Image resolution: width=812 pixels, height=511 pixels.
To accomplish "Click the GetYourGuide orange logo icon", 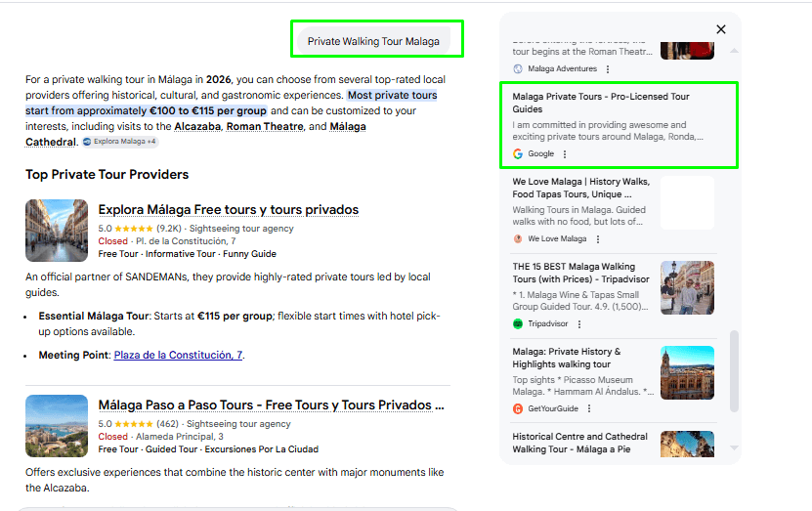I will (518, 408).
